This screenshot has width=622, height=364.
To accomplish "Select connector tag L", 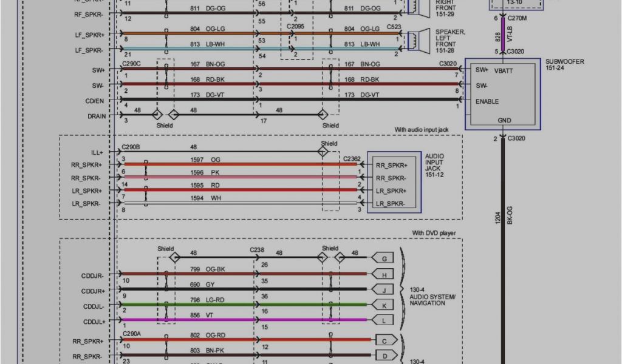I will pyautogui.click(x=383, y=320).
